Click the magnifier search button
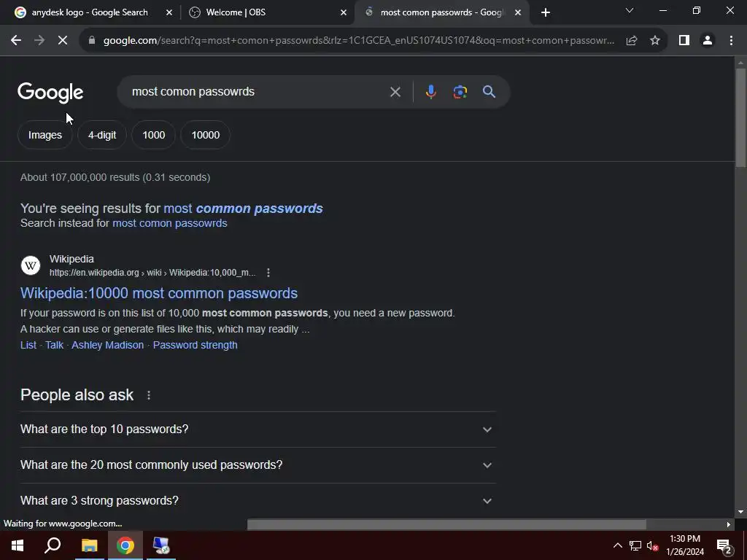The image size is (747, 560). pyautogui.click(x=489, y=92)
